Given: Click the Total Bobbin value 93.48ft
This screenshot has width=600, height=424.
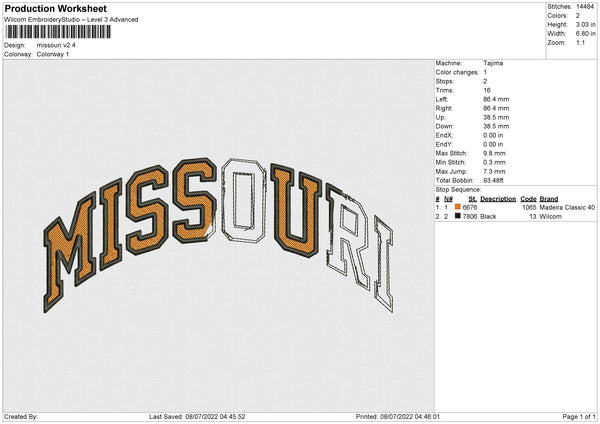Looking at the screenshot, I should 493,180.
